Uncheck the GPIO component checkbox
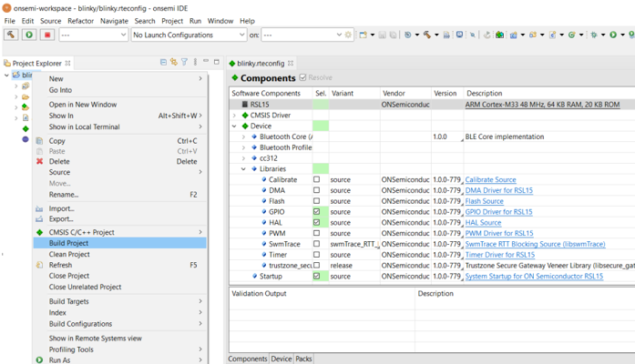 [x=317, y=211]
